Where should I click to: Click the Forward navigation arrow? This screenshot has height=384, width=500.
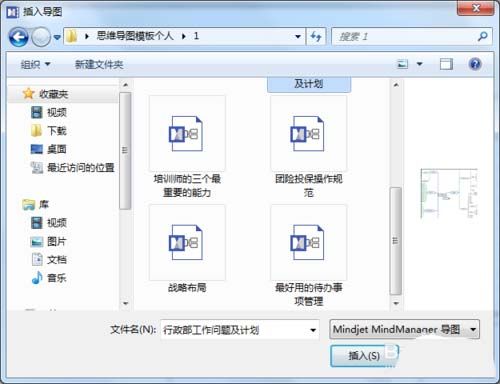(41, 37)
